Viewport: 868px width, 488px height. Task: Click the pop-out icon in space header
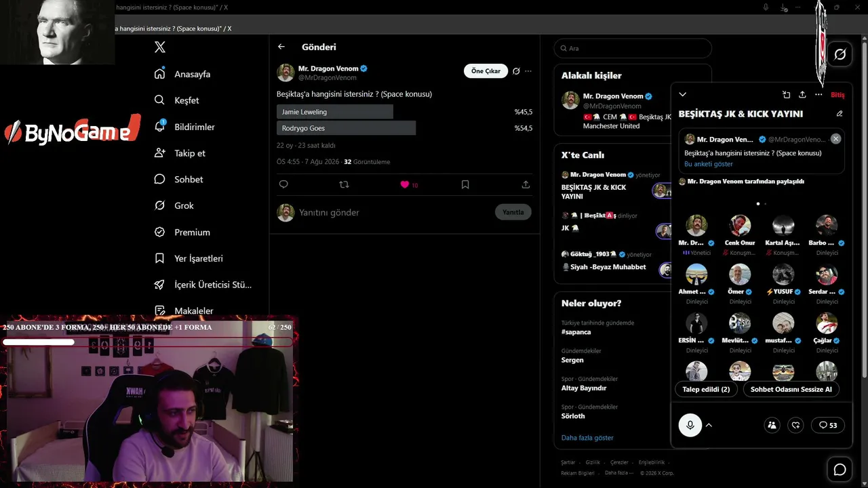pos(786,95)
